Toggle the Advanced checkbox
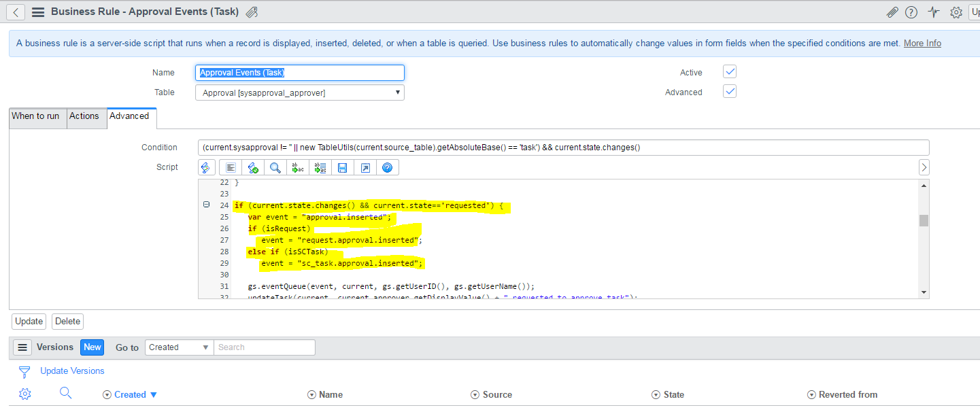 pyautogui.click(x=729, y=92)
